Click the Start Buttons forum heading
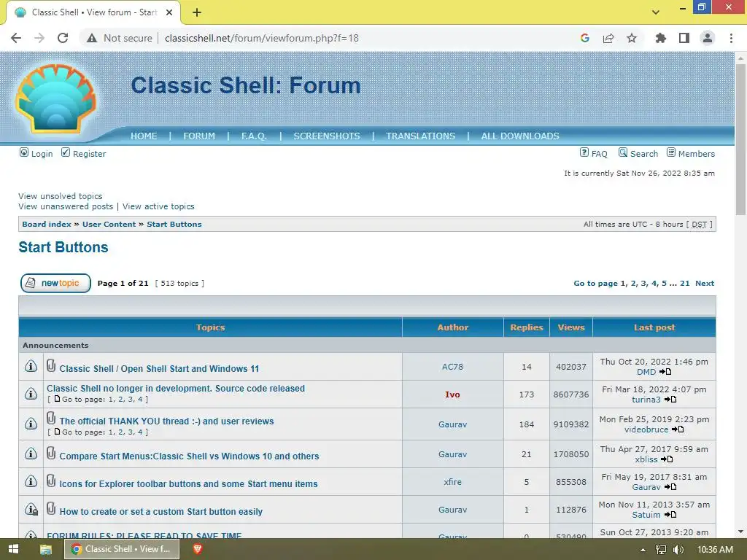The width and height of the screenshot is (747, 560). pyautogui.click(x=63, y=247)
